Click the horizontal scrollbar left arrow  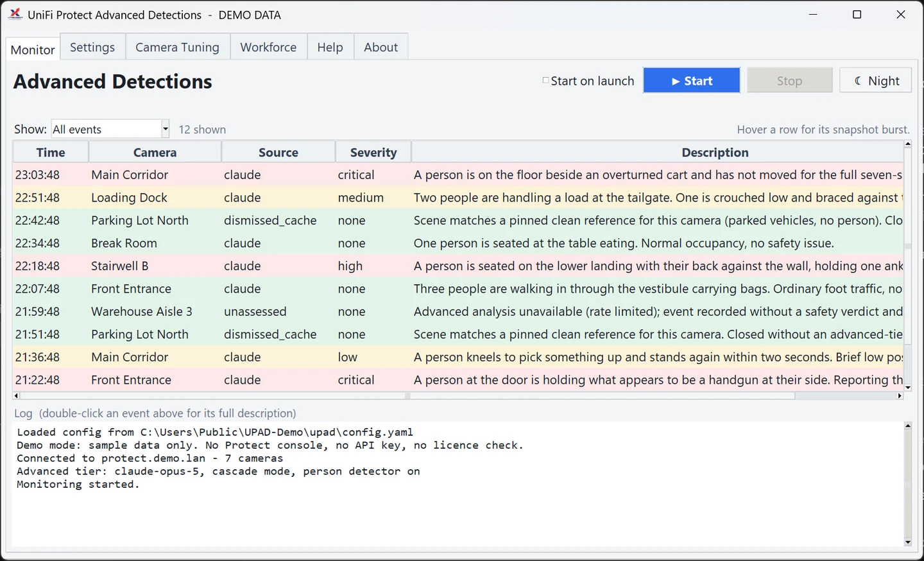tap(16, 396)
